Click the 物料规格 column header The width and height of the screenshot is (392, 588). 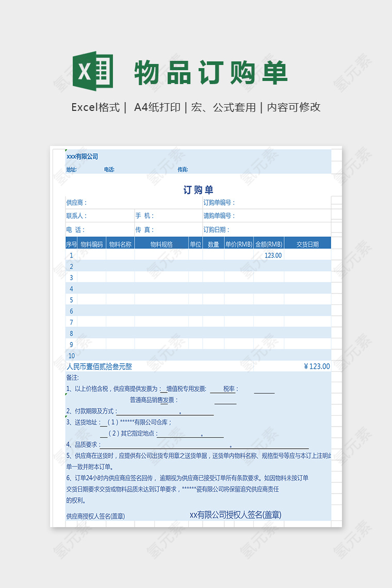(161, 244)
